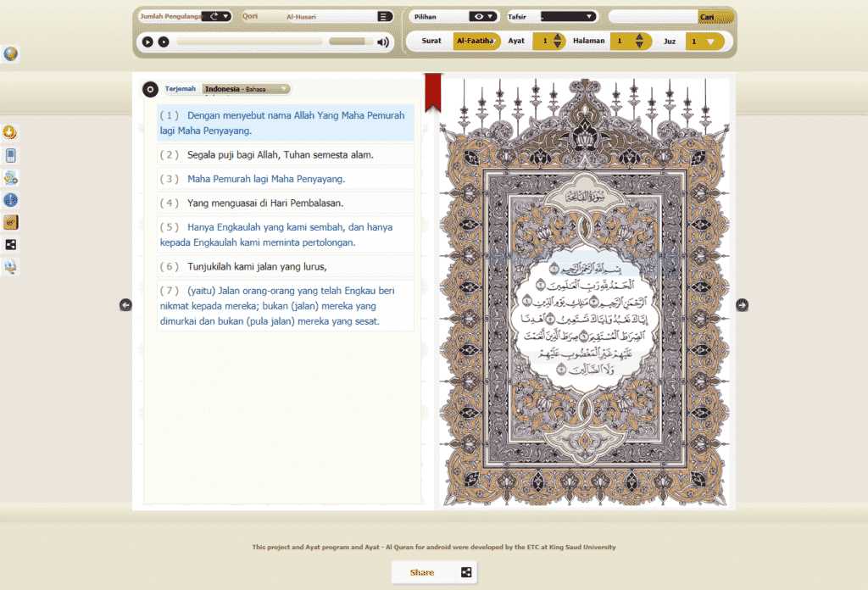Select verse 4 'Yang menguasai di Hari Pembalasan'
This screenshot has height=590, width=868.
[x=286, y=203]
